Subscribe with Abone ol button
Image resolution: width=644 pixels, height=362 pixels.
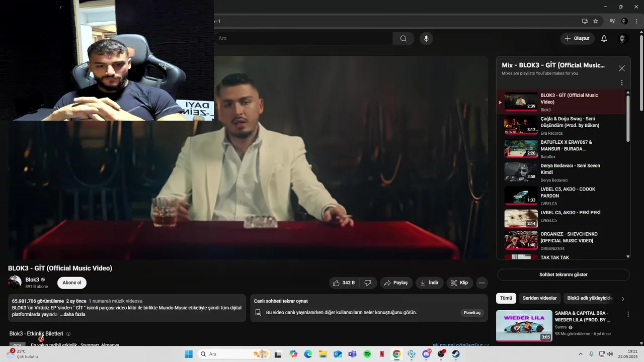(x=72, y=283)
